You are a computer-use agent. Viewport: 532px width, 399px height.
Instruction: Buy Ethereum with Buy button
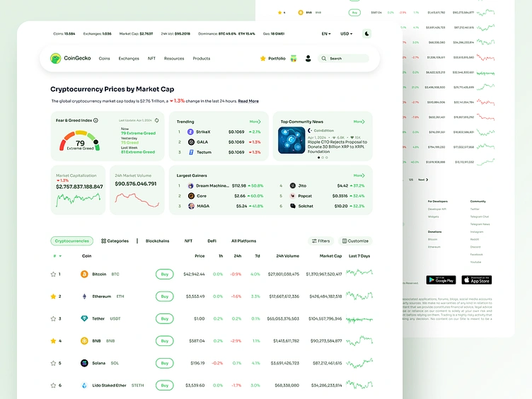[165, 296]
